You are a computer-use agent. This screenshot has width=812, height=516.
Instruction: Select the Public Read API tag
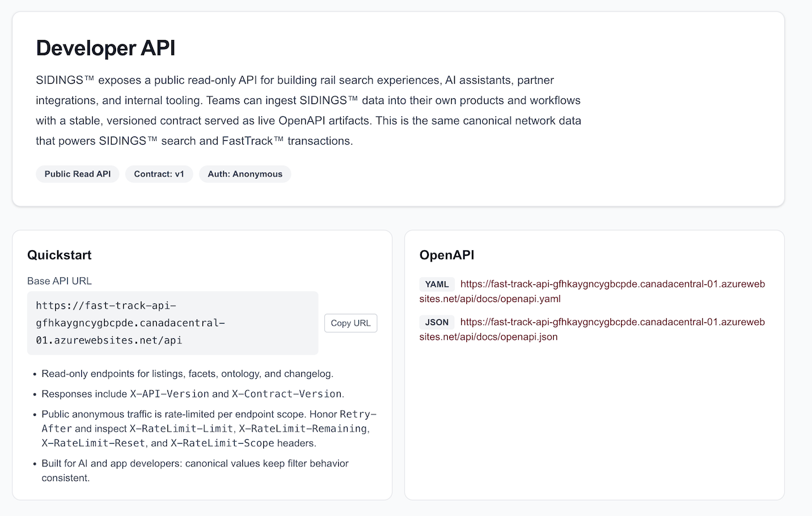click(77, 174)
